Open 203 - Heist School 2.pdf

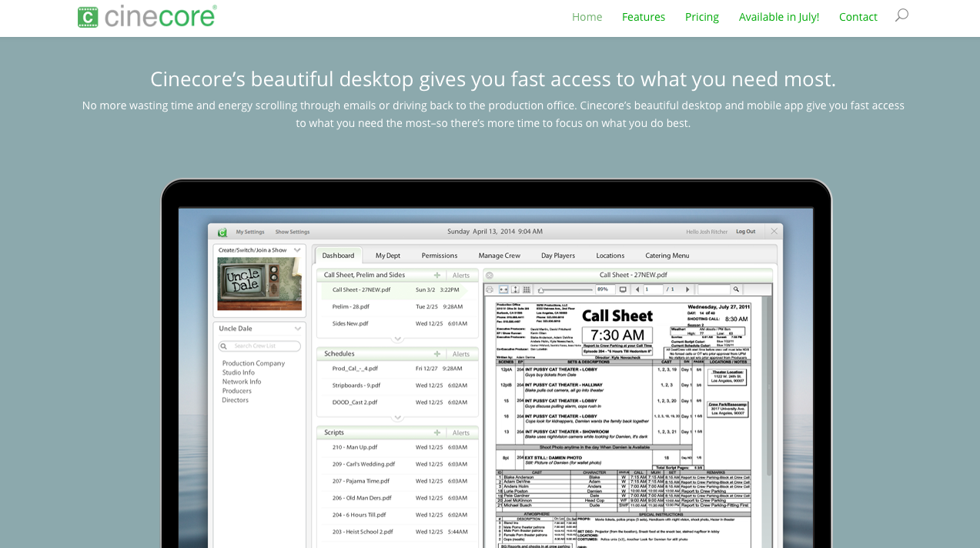click(363, 532)
